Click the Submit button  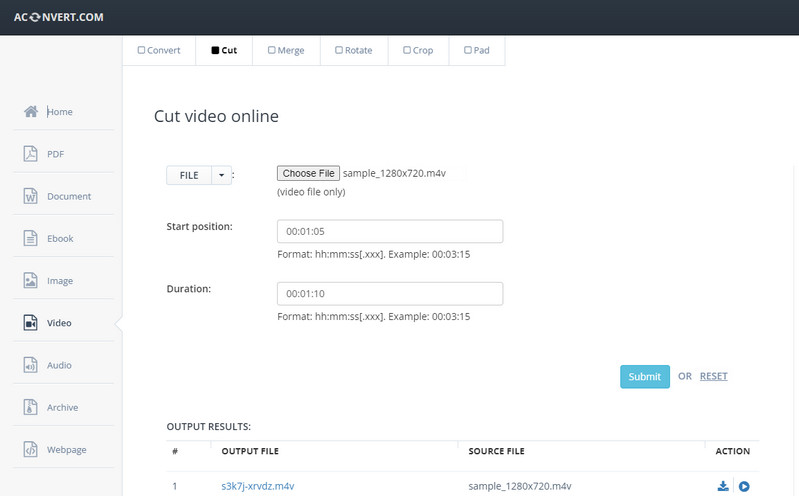click(x=644, y=377)
